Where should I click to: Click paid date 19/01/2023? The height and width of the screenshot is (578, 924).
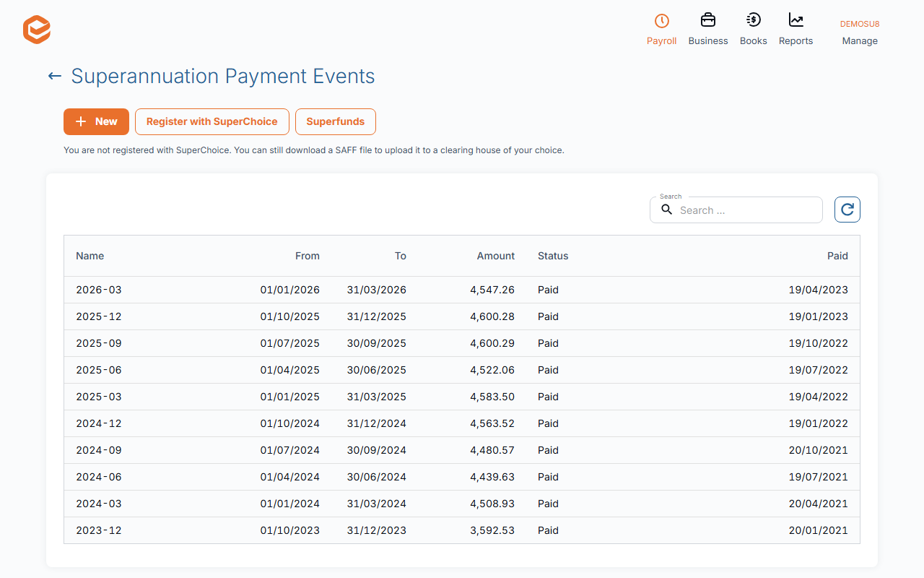click(x=819, y=316)
